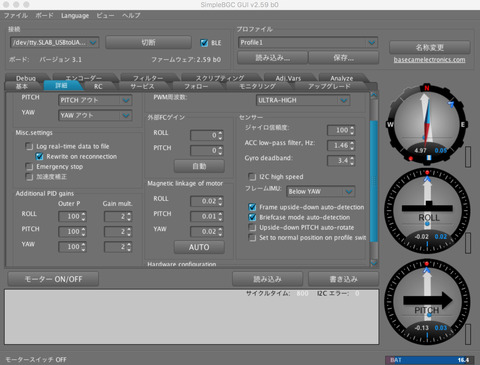The height and width of the screenshot is (365, 480).
Task: Step the ROLL Gain mult spinner
Action: point(129,216)
